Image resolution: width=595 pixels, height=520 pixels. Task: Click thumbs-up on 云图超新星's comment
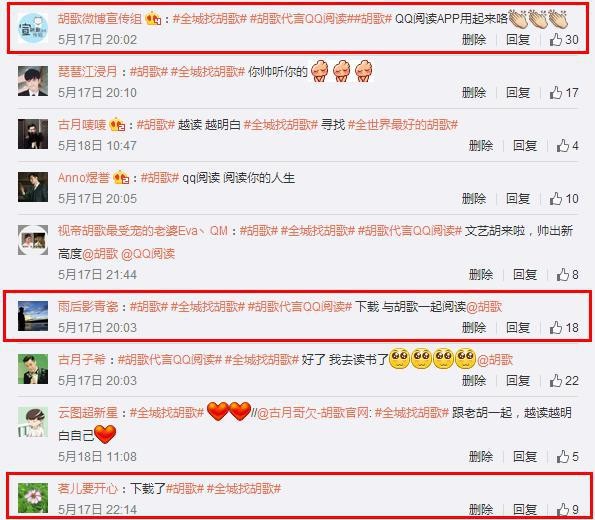(567, 457)
